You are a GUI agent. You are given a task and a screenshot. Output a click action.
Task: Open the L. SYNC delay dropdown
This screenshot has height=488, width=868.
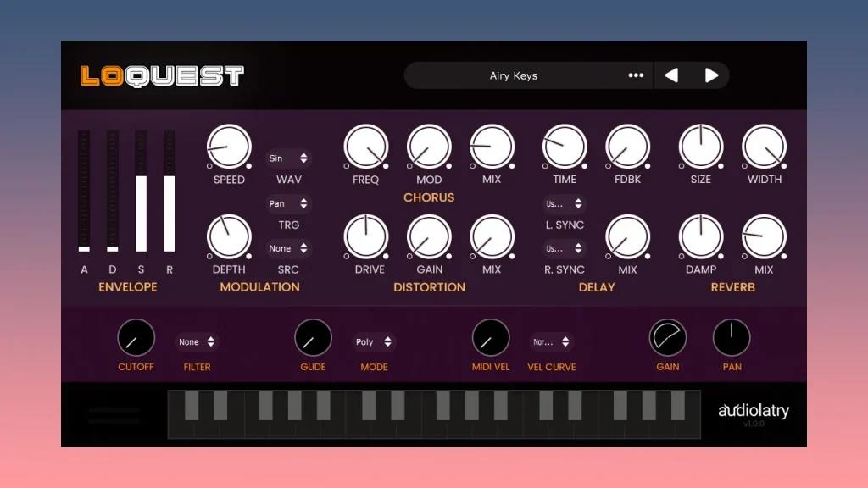564,203
